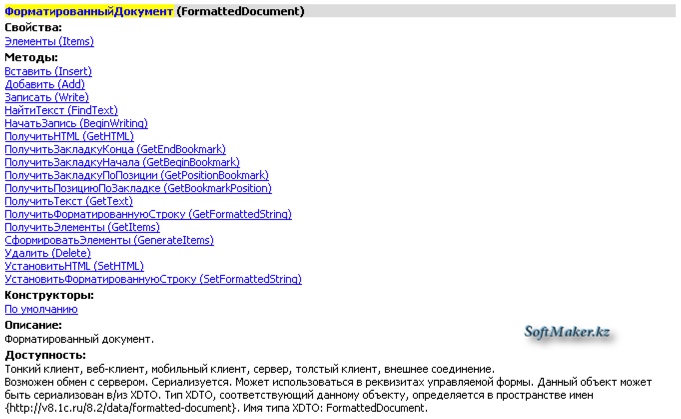Open the ПолучитьФорматированнуюСтроку (GetFormattedString) link

148,214
